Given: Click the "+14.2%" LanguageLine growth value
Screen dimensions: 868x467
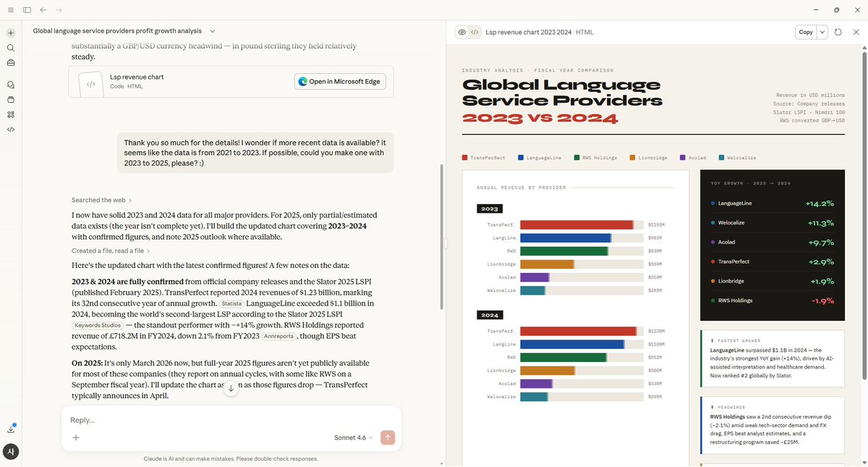Looking at the screenshot, I should (820, 203).
